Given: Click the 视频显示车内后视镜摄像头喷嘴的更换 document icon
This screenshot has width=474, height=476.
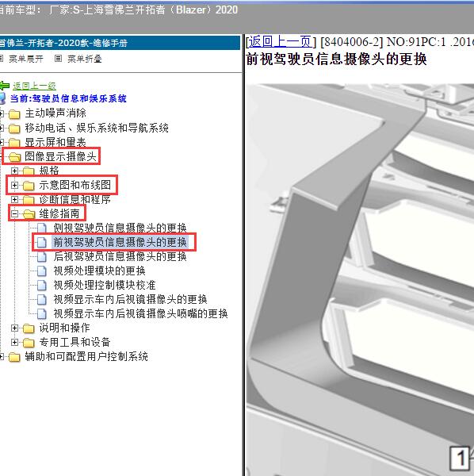Looking at the screenshot, I should pos(41,313).
